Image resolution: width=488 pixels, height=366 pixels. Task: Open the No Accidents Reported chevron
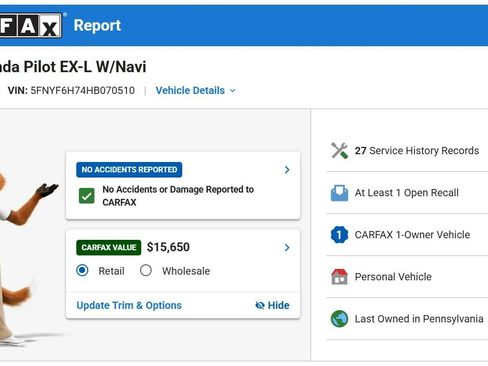(287, 170)
